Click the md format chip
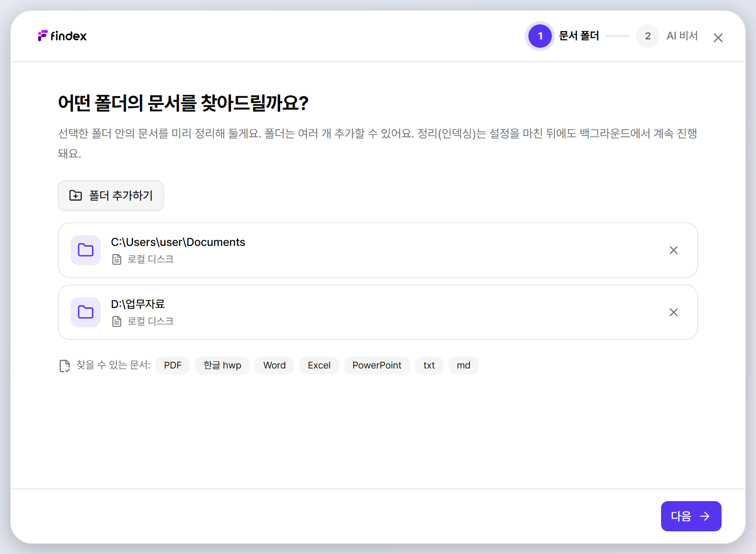This screenshot has height=554, width=756. click(x=464, y=366)
